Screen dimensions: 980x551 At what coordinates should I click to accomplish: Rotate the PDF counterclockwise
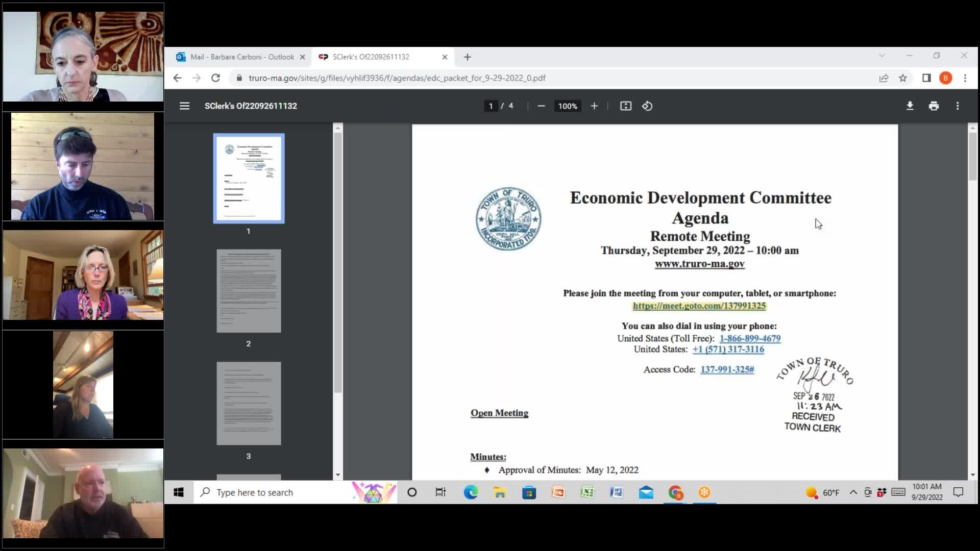647,106
